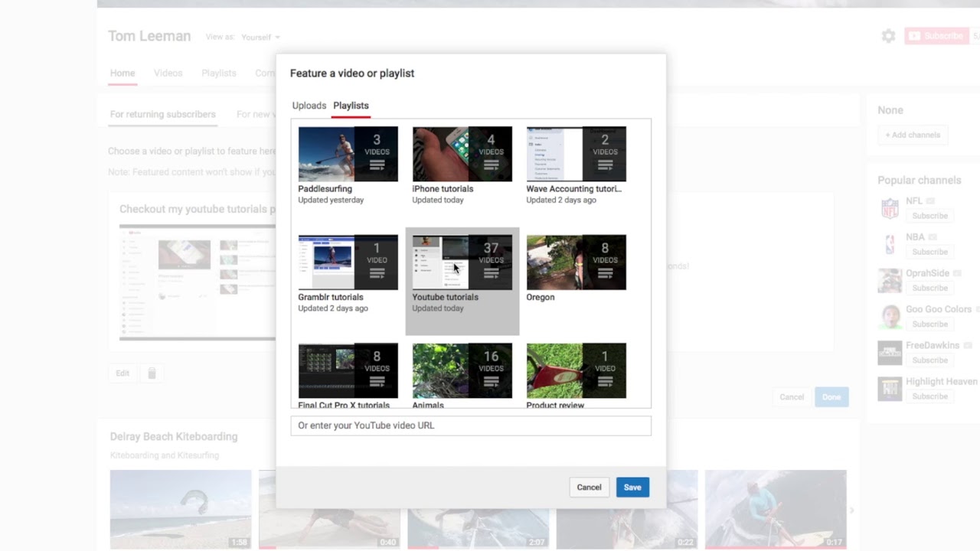Open the Delray Beach Kiteboarding section title

(x=174, y=437)
